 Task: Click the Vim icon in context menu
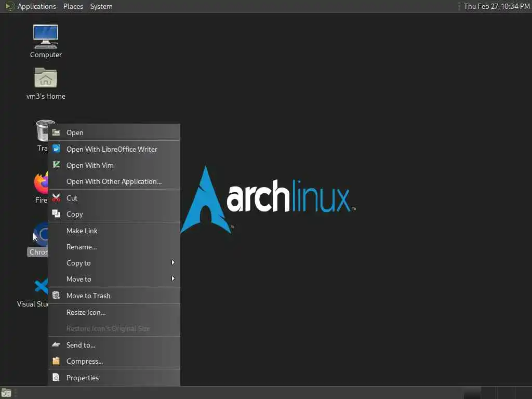click(x=56, y=165)
